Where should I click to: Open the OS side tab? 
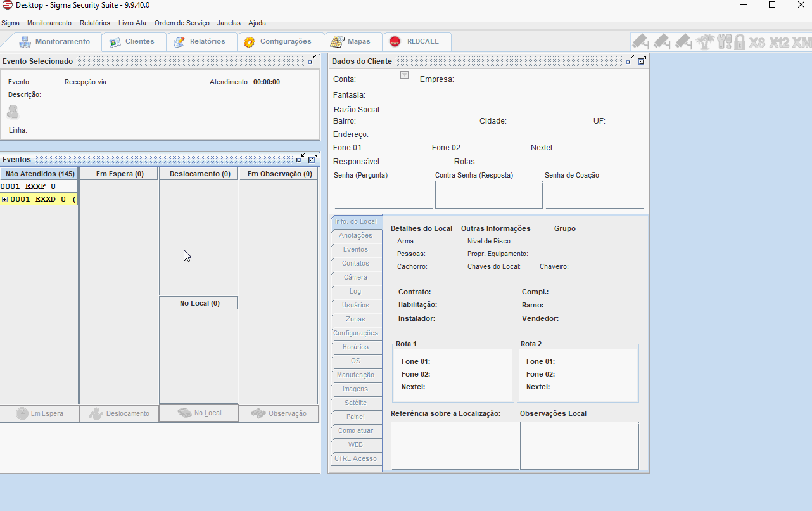(x=356, y=361)
